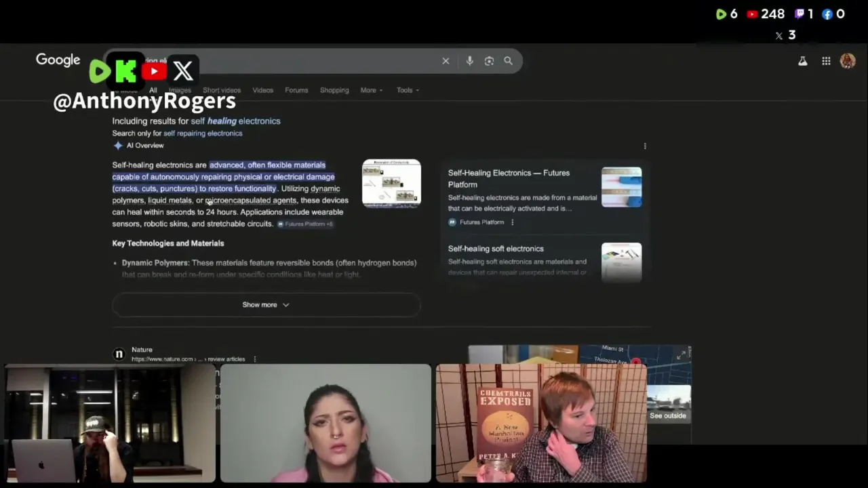The image size is (868, 488).
Task: Select the All results tab
Action: point(153,90)
